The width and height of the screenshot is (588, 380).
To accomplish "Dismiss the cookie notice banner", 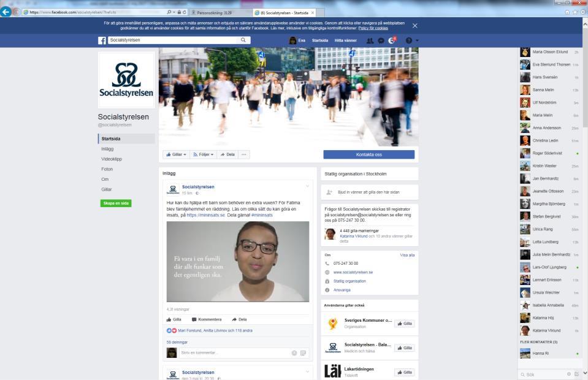I will click(x=414, y=26).
